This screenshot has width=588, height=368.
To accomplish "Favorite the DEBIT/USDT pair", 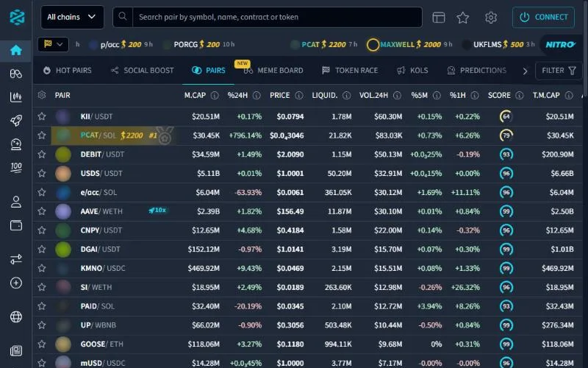I will point(42,155).
